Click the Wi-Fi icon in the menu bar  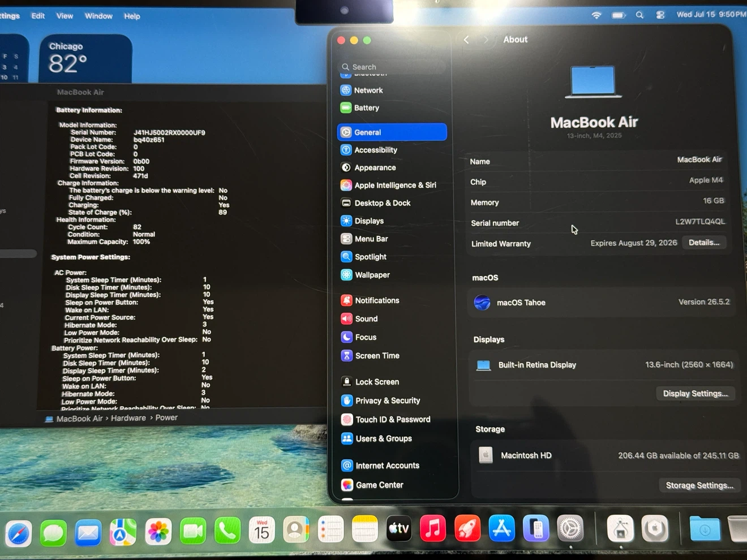pos(596,15)
